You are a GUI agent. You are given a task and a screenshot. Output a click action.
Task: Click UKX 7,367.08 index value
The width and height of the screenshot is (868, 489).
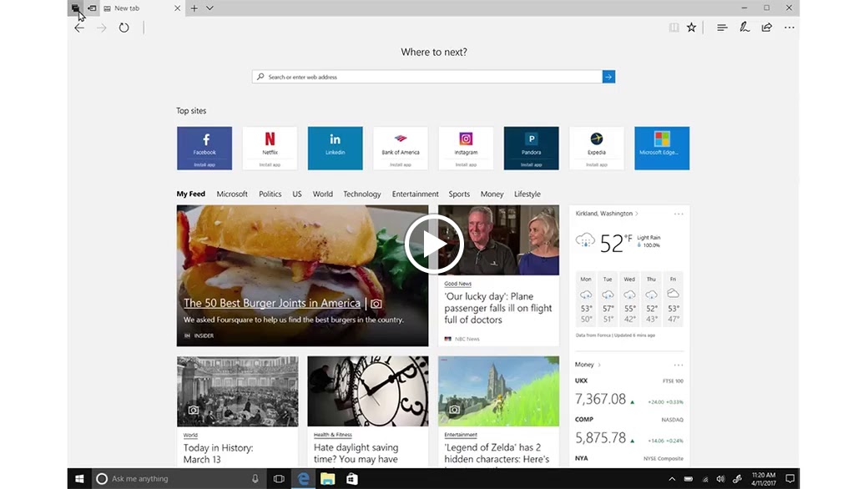(x=601, y=399)
